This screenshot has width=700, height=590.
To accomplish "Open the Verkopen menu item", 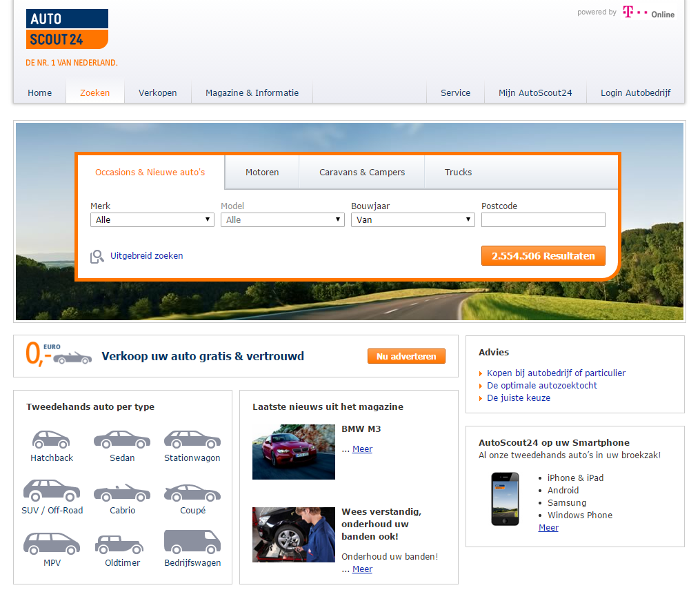I will click(157, 93).
